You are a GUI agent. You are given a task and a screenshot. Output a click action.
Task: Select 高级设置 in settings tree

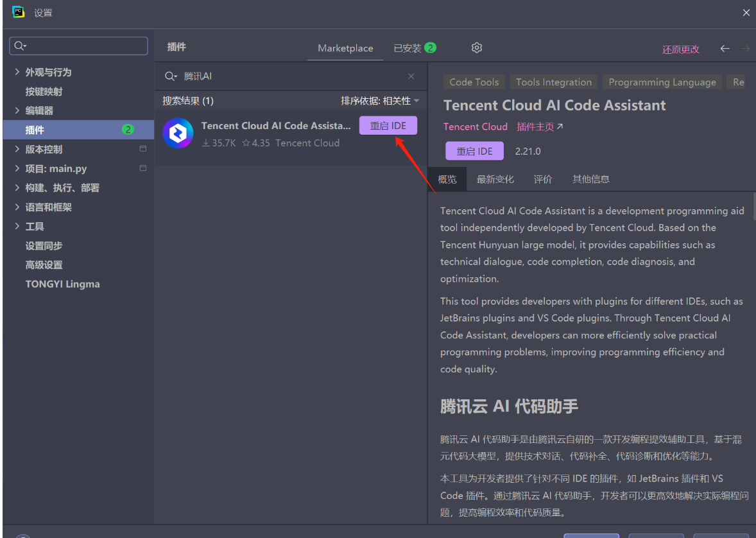point(44,265)
